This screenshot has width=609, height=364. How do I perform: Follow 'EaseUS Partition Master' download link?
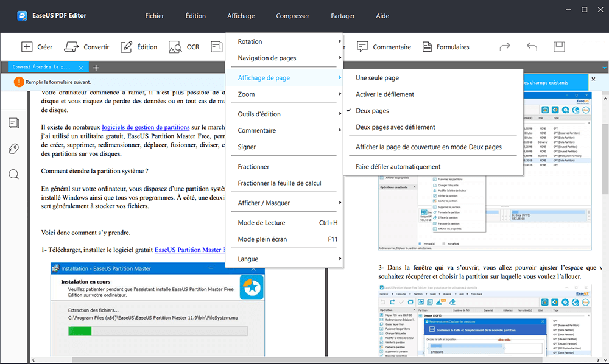tap(189, 250)
